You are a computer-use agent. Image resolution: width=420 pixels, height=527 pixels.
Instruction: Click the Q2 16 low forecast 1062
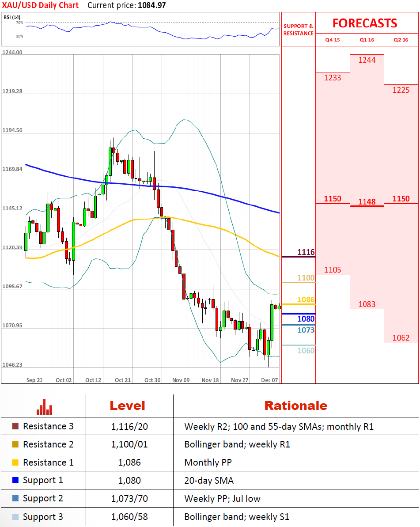click(x=401, y=338)
